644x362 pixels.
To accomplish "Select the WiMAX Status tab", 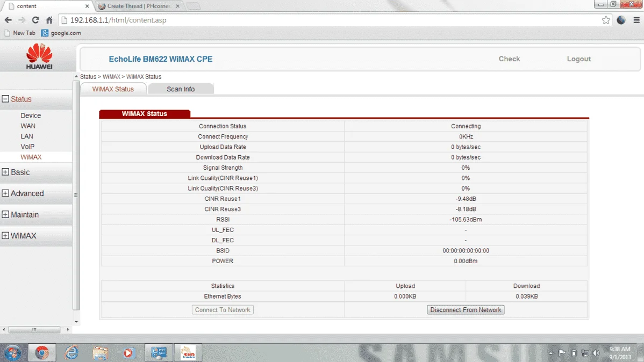I will pos(113,89).
